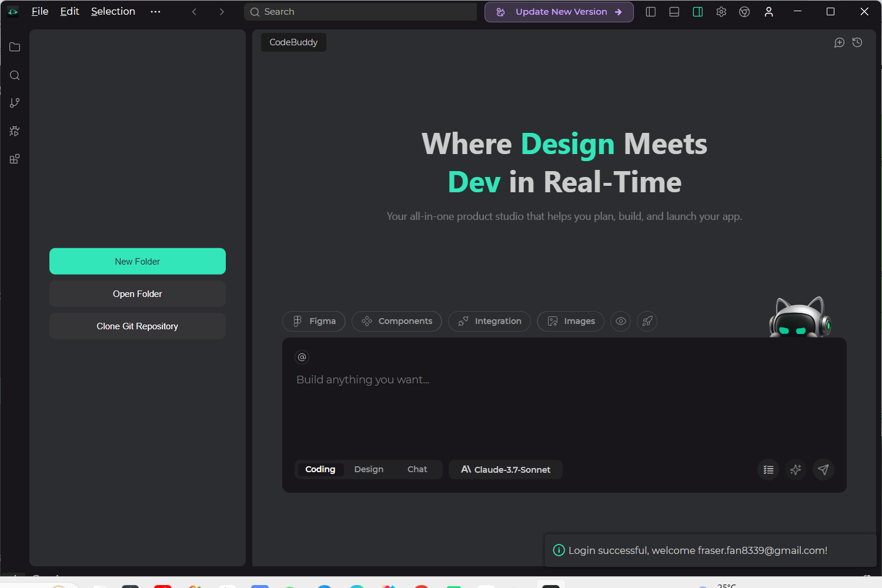Screen dimensions: 882x588
Task: Close the CodeBuddy window
Action: [x=864, y=12]
